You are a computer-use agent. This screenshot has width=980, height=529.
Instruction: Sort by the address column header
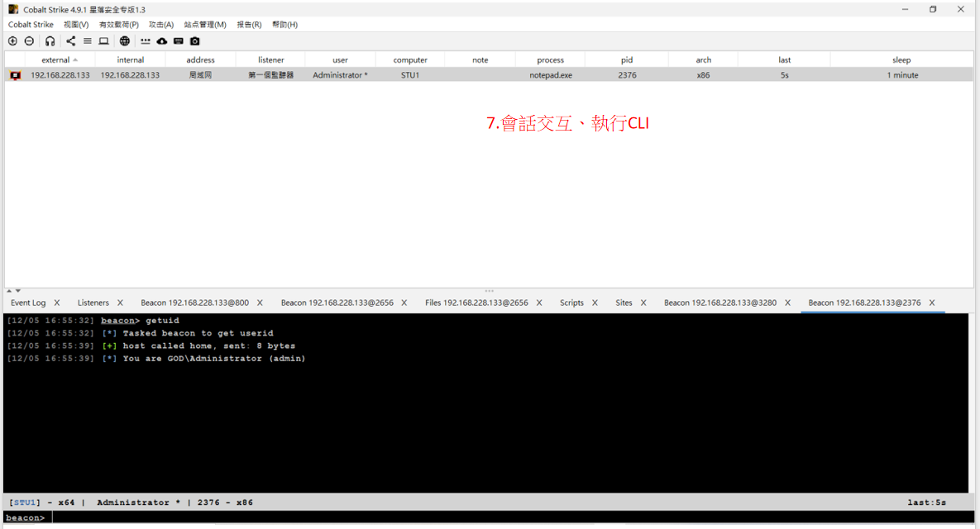[201, 60]
